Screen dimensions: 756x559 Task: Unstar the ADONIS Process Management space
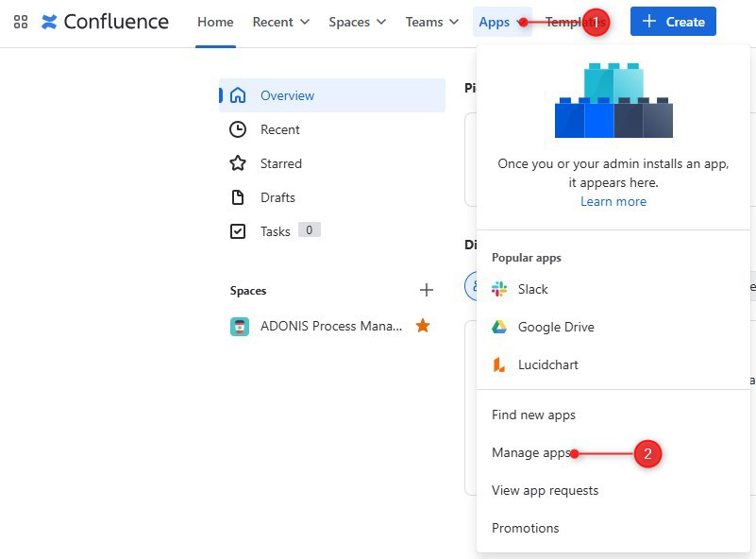click(423, 326)
